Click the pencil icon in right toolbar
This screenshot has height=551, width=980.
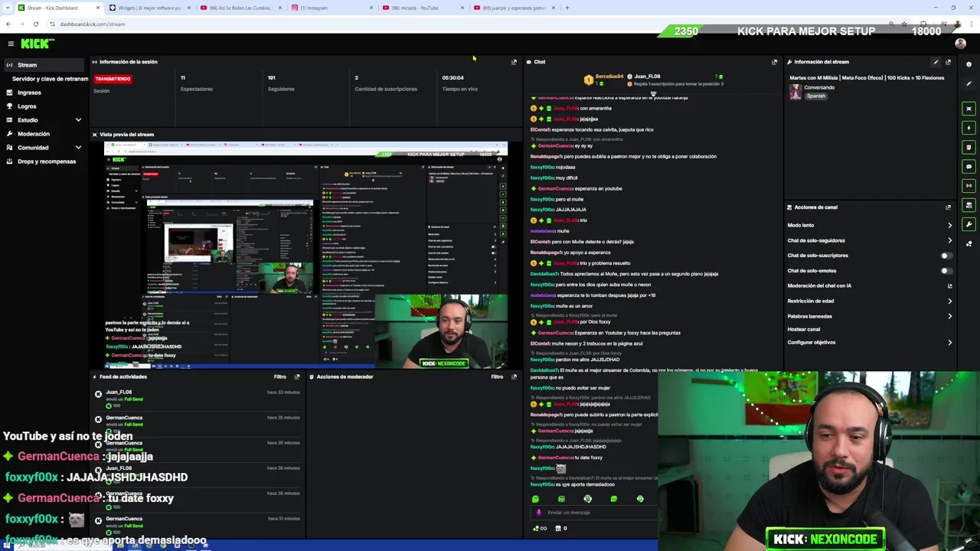(x=969, y=84)
